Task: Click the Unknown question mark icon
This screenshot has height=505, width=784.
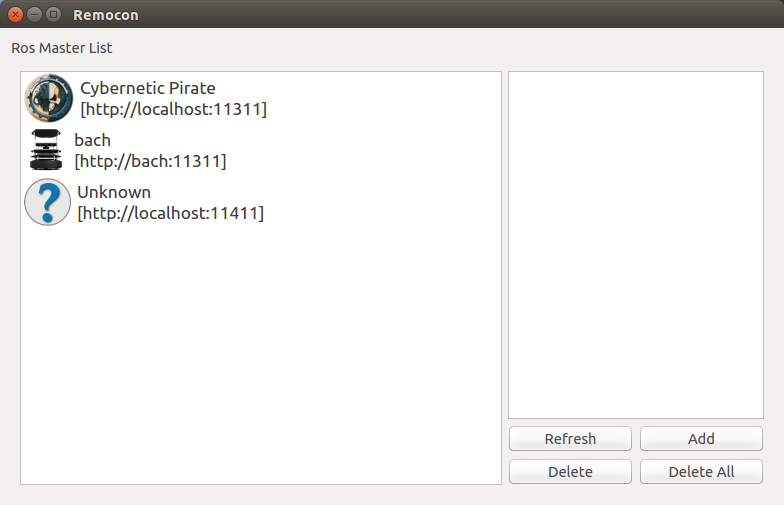Action: pos(47,202)
